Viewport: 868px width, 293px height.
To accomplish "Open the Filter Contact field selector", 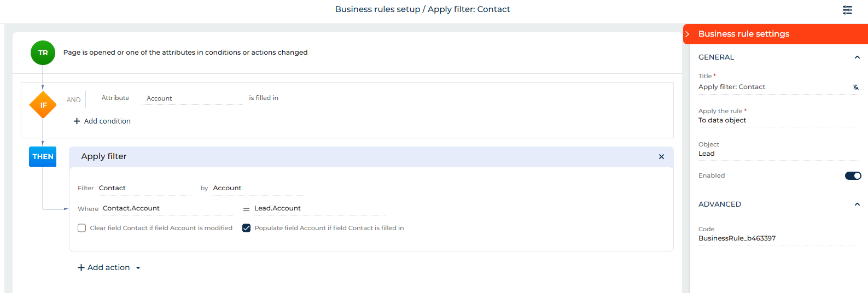I will [x=144, y=188].
